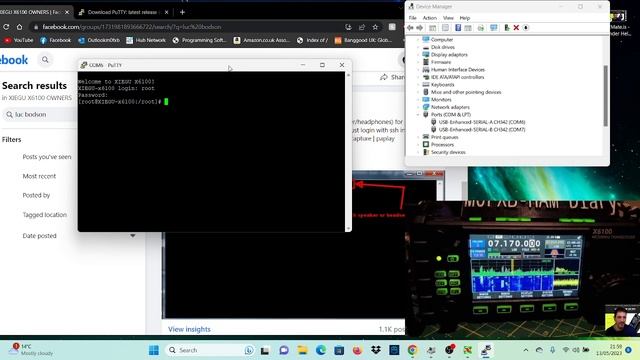The image size is (640, 360).
Task: Select the Posted by filter
Action: coord(36,195)
